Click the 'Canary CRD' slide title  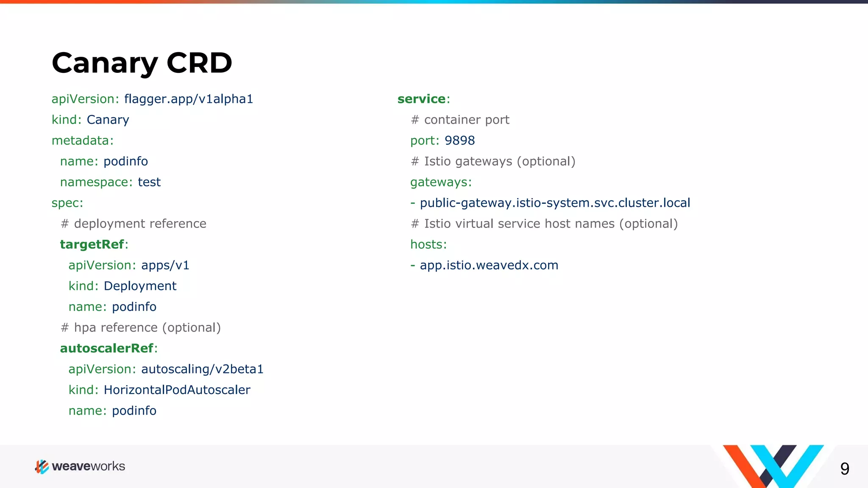click(142, 63)
